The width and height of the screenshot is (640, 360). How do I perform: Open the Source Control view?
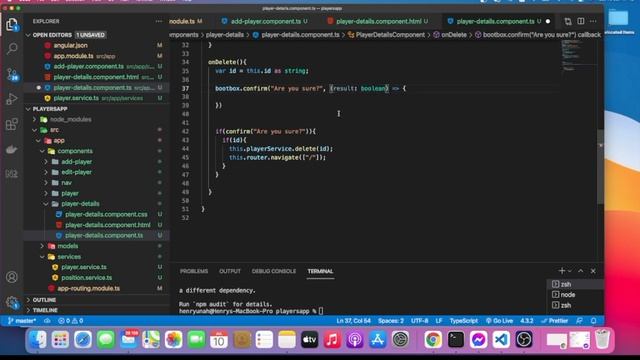point(12,74)
